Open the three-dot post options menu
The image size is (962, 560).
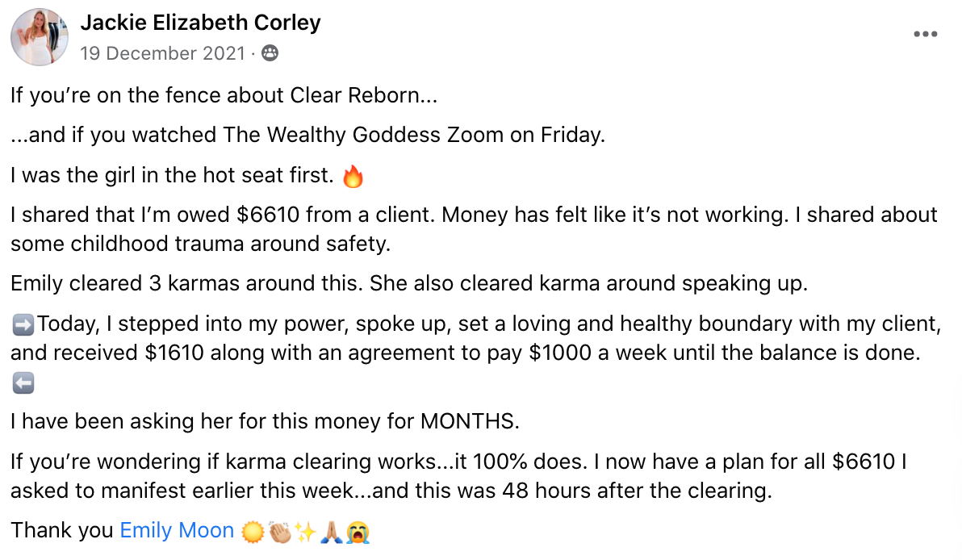(x=925, y=35)
